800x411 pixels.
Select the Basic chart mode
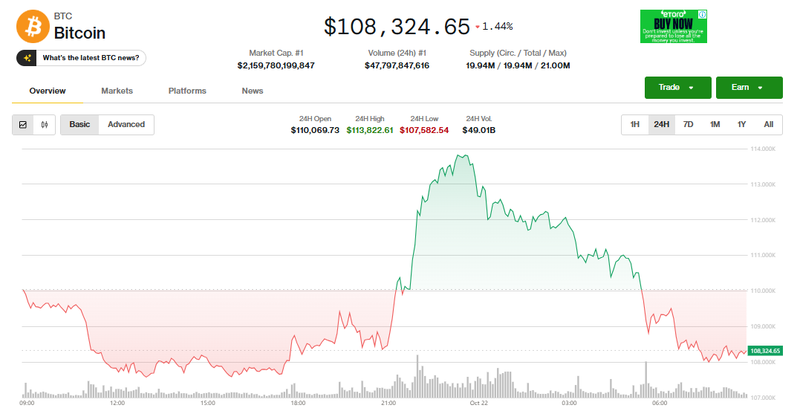[x=79, y=125]
